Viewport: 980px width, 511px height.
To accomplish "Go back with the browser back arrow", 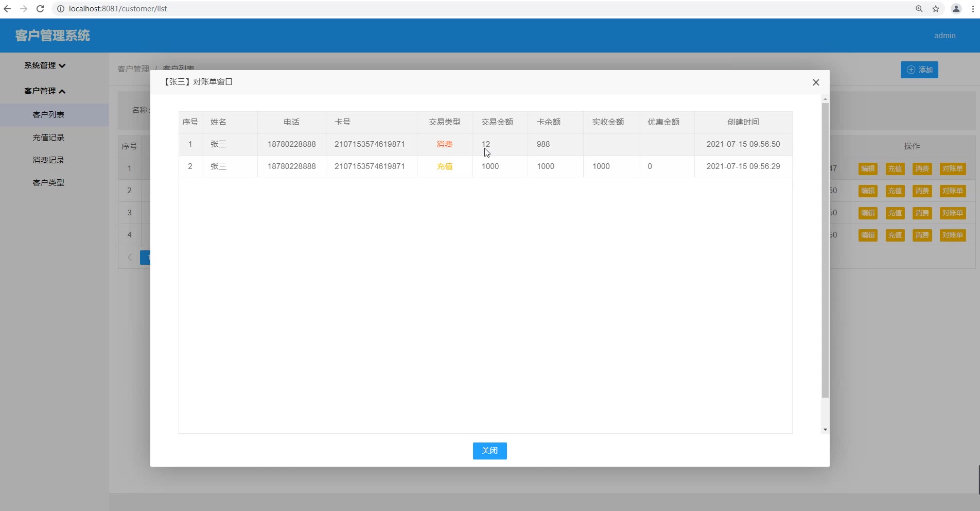I will click(7, 9).
